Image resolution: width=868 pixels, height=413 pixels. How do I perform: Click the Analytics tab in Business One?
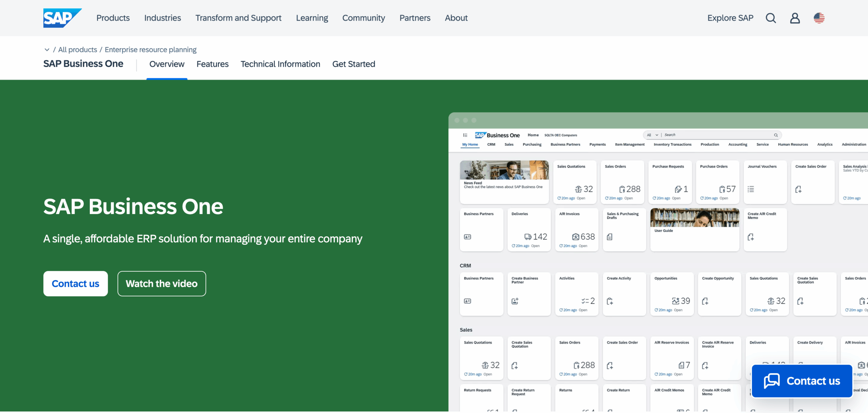pos(825,144)
